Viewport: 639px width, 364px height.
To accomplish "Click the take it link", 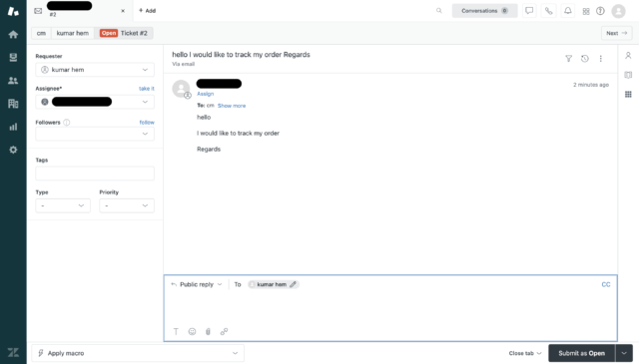I will tap(147, 89).
